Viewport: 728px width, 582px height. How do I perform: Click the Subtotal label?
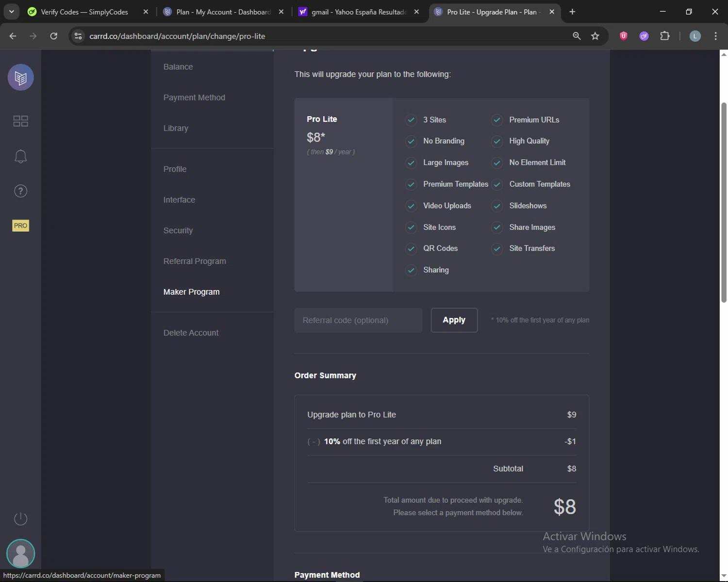tap(508, 469)
